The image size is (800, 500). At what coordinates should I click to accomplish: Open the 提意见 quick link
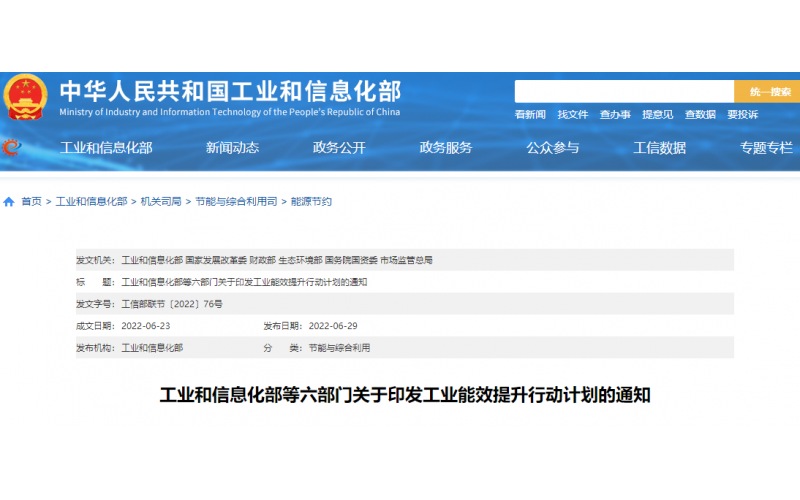tap(657, 115)
